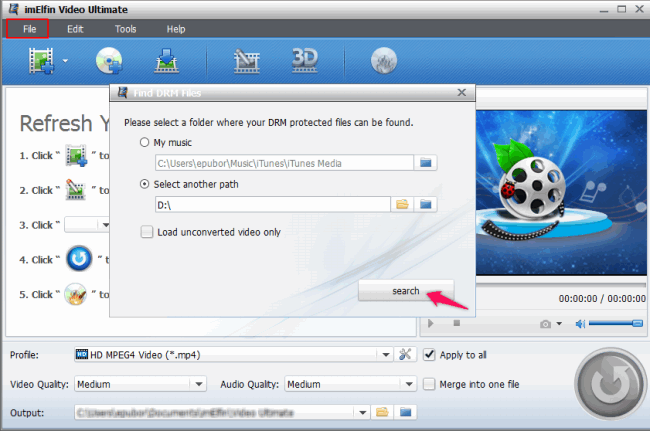The width and height of the screenshot is (650, 431).
Task: Browse output folder yellow icon
Action: tap(382, 412)
